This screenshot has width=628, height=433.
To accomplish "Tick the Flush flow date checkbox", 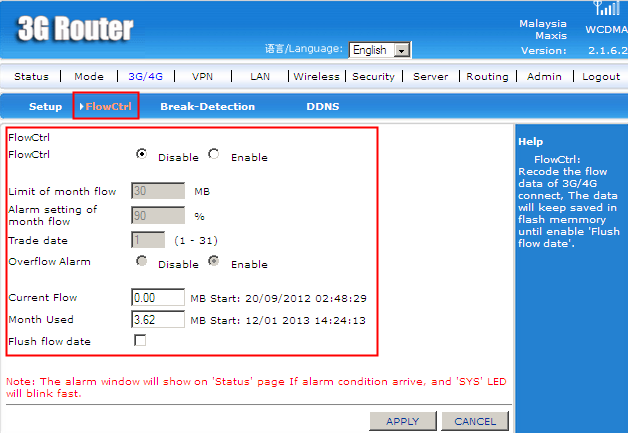I will pos(140,341).
